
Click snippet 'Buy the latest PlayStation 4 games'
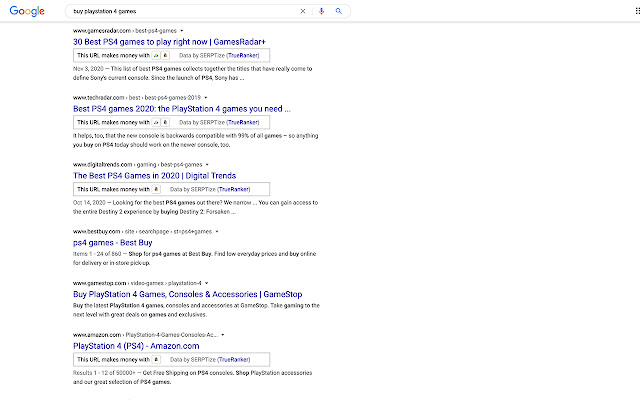coord(196,310)
